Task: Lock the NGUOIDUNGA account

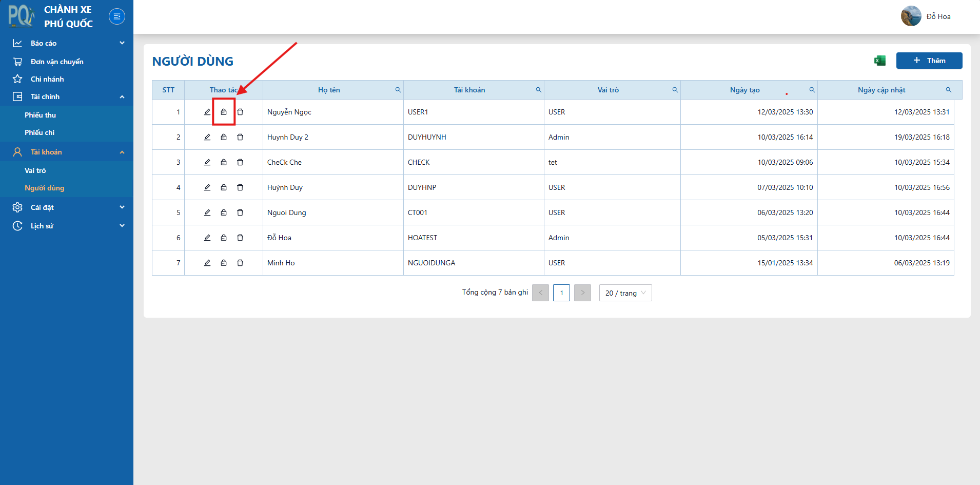Action: (x=224, y=263)
